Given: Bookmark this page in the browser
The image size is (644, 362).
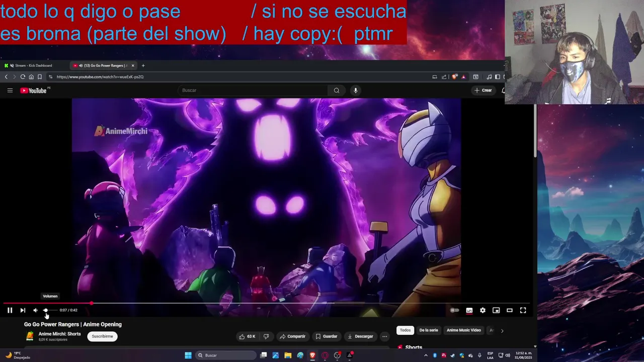Looking at the screenshot, I should (x=40, y=77).
